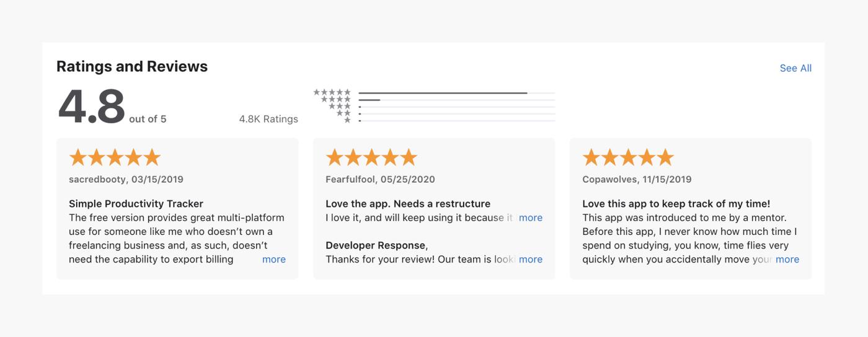Viewport: 868px width, 337px height.
Task: Click the four-star histogram bar
Action: tap(456, 100)
